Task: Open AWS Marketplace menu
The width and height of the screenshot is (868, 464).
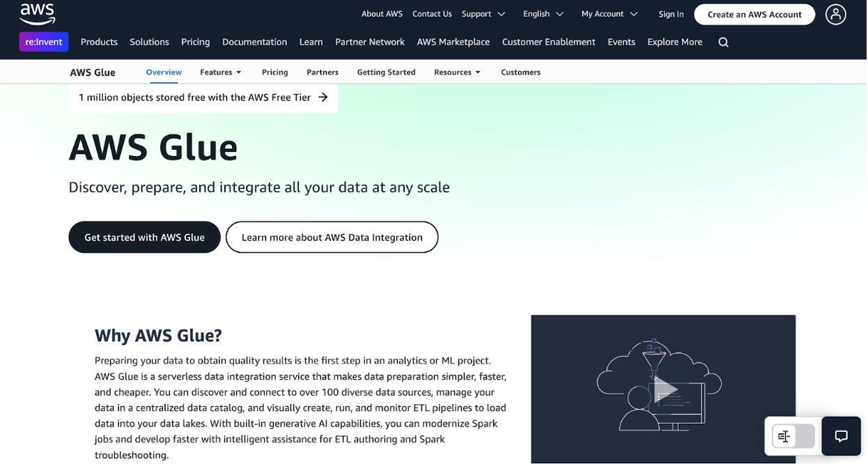Action: 454,42
